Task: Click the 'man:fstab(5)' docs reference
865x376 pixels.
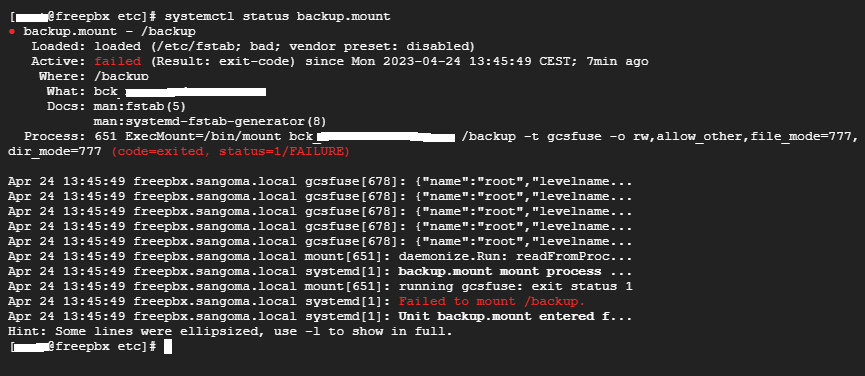Action: tap(141, 106)
